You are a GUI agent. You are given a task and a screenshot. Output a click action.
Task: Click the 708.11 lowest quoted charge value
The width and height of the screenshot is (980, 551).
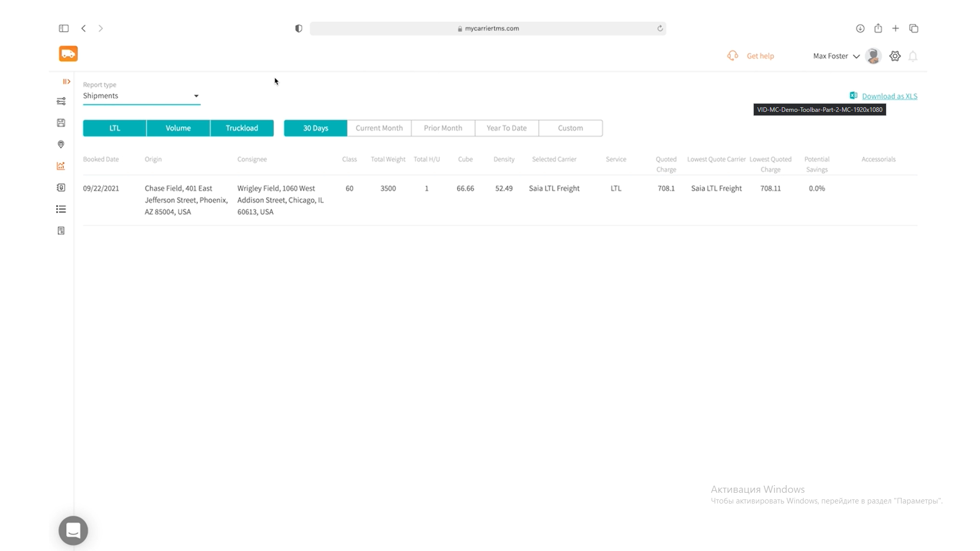click(x=770, y=188)
